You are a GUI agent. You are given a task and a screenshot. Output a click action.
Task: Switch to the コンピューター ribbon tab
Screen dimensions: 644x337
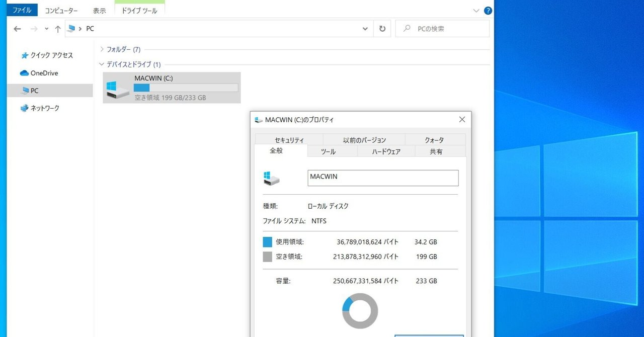[x=61, y=11]
